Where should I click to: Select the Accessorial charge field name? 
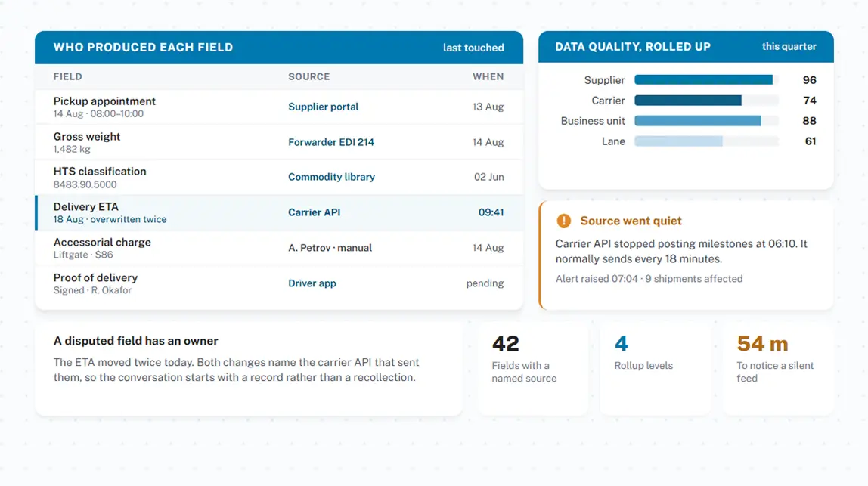102,243
